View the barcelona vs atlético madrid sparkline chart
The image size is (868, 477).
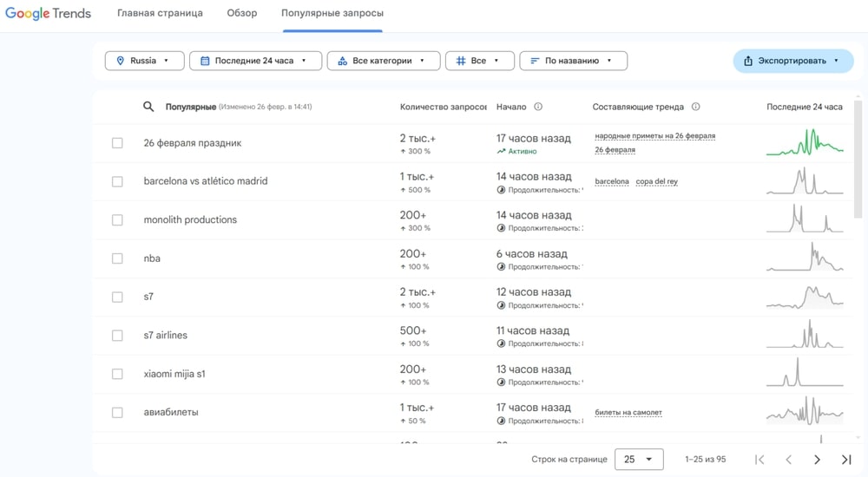tap(805, 181)
